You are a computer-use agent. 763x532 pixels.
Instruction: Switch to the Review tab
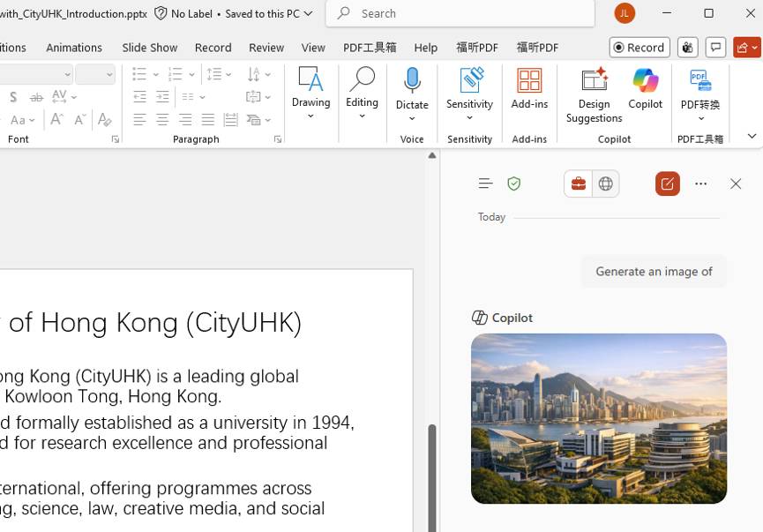tap(266, 48)
